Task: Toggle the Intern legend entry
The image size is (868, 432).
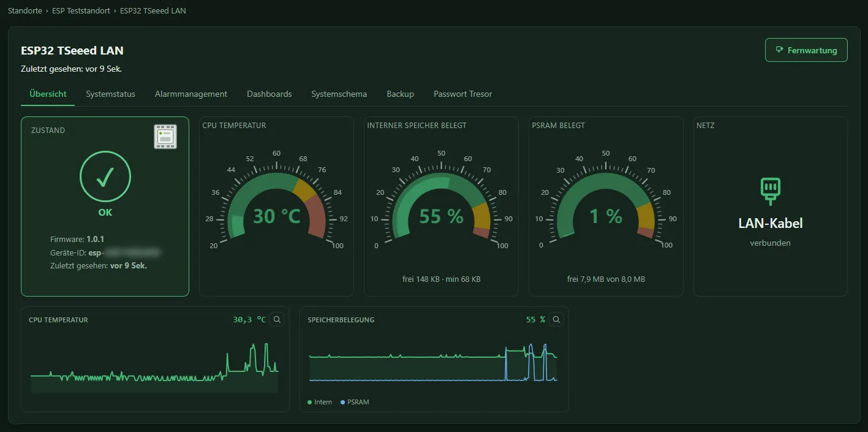Action: (320, 402)
